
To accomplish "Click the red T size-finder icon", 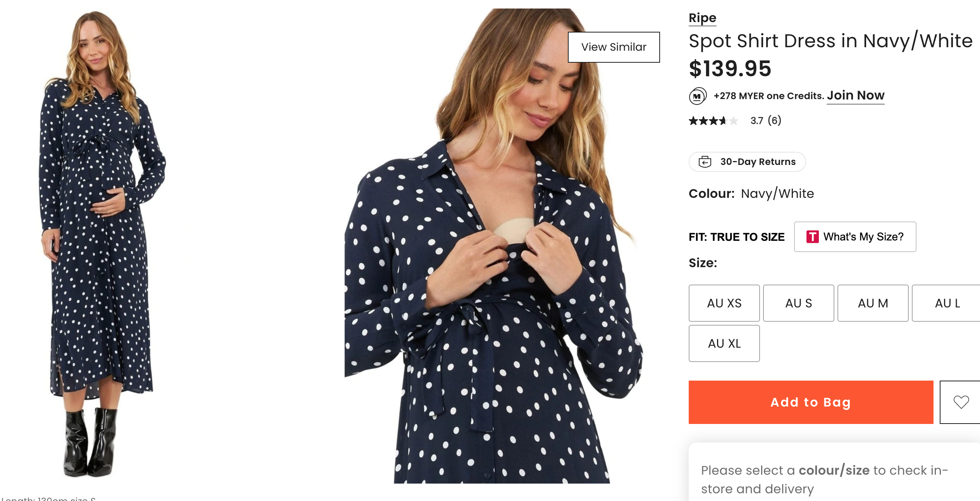I will [x=812, y=237].
